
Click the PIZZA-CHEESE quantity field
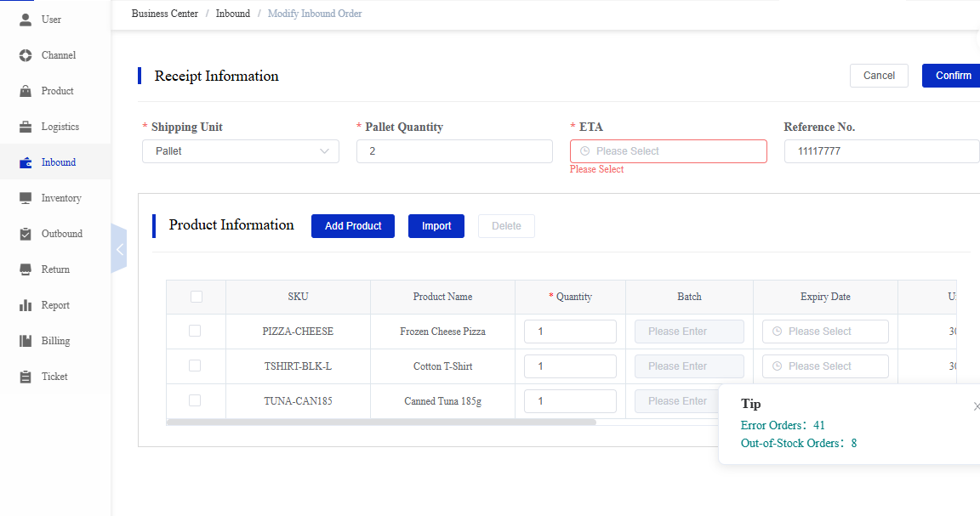(x=570, y=332)
